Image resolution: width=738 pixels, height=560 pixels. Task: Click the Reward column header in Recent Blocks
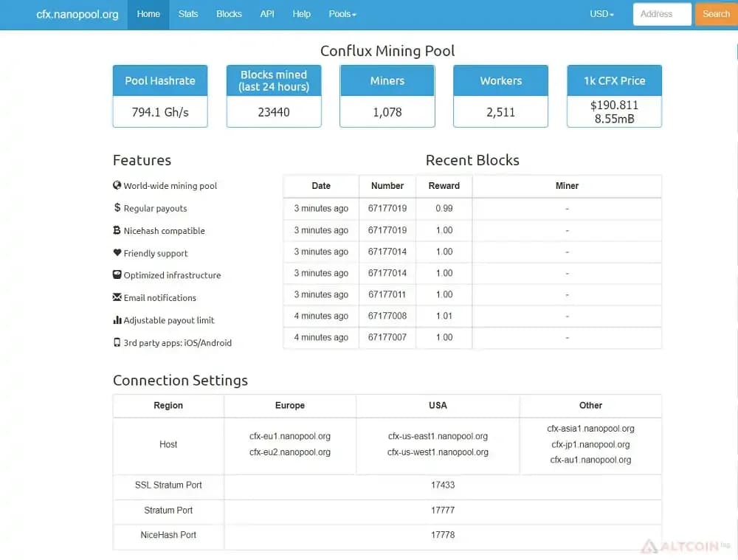pos(444,186)
